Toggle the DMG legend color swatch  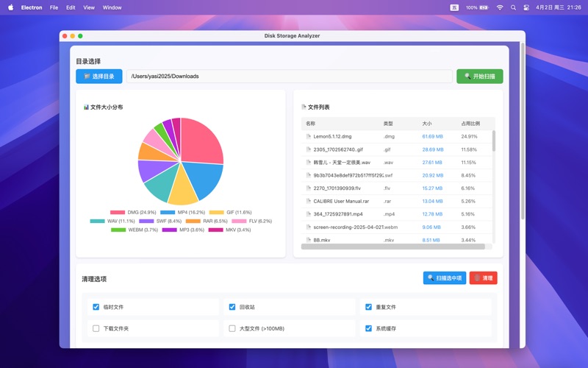[x=118, y=213]
